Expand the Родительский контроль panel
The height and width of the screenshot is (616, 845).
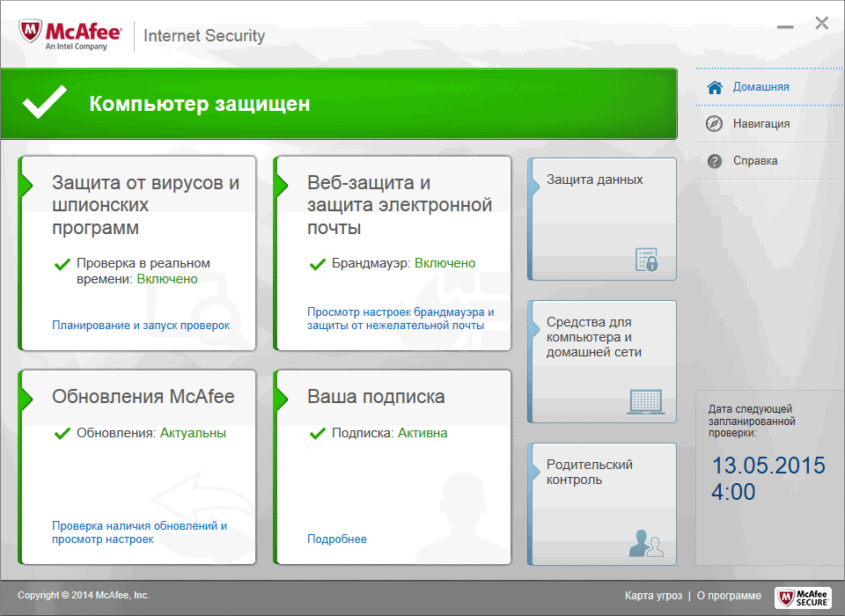602,503
